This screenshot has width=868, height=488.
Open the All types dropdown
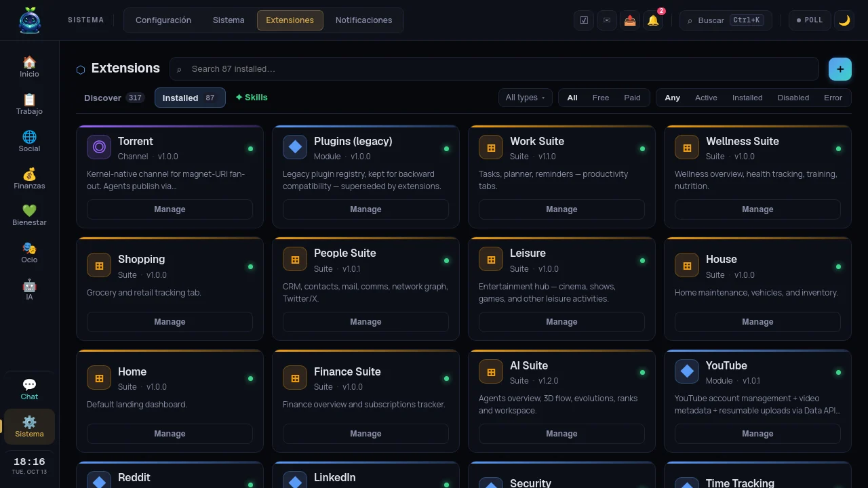[x=526, y=98]
